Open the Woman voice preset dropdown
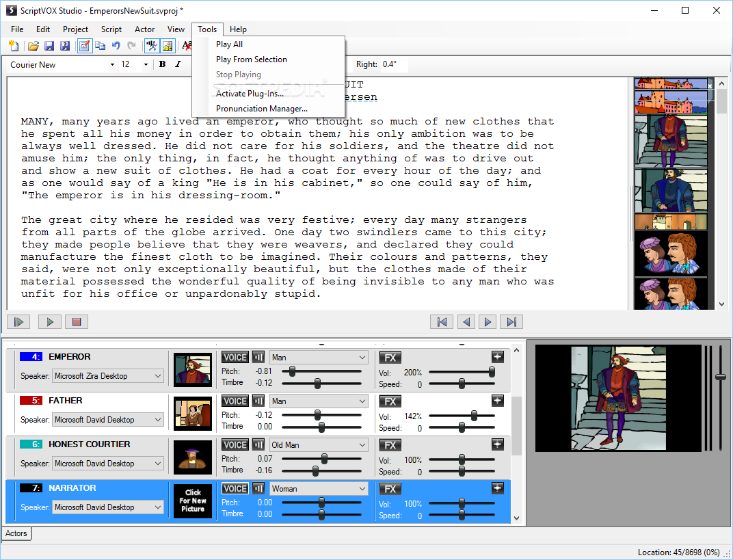 [319, 488]
